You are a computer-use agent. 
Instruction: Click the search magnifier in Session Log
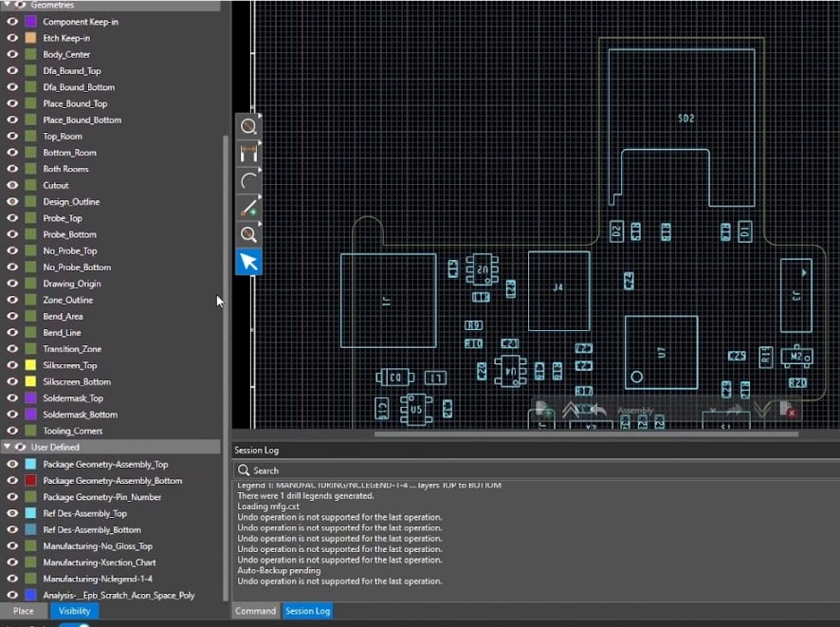point(244,470)
